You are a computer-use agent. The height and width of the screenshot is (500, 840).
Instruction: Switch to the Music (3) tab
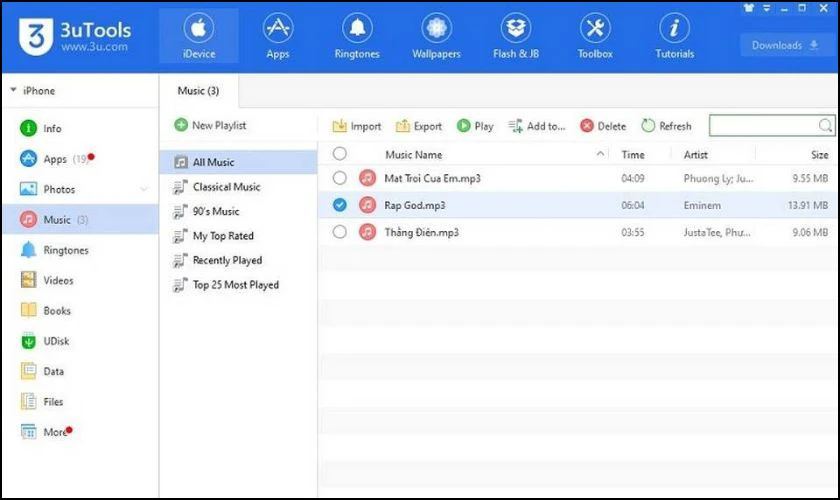tap(199, 91)
